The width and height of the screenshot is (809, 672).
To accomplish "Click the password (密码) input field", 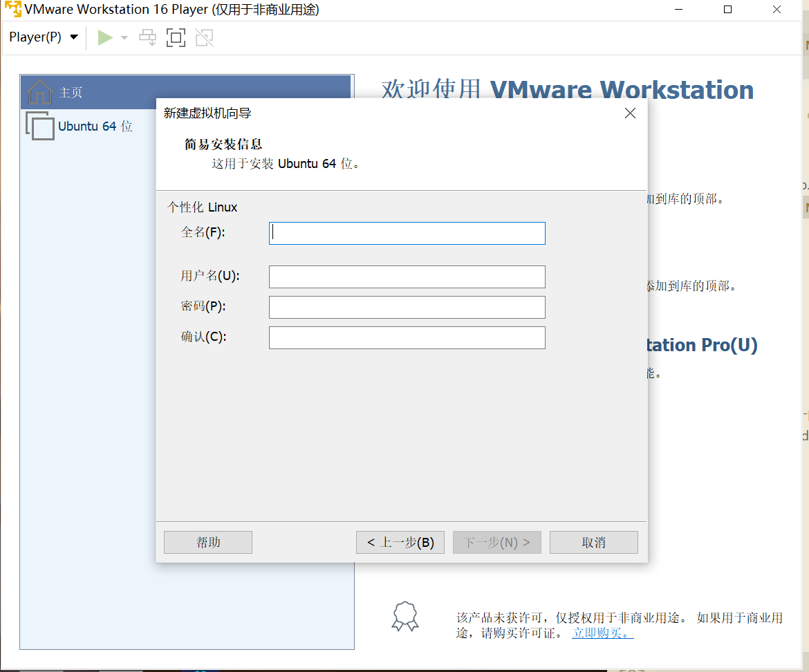I will point(407,308).
